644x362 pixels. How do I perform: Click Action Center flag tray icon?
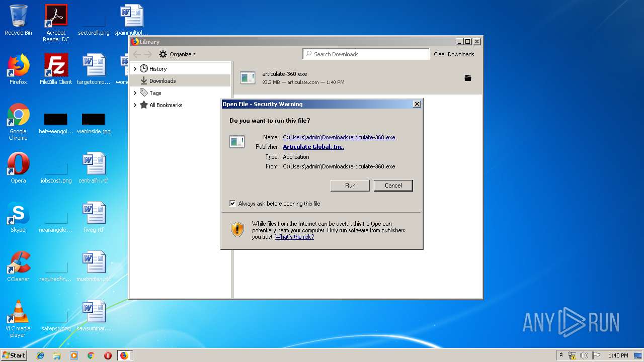[596, 355]
